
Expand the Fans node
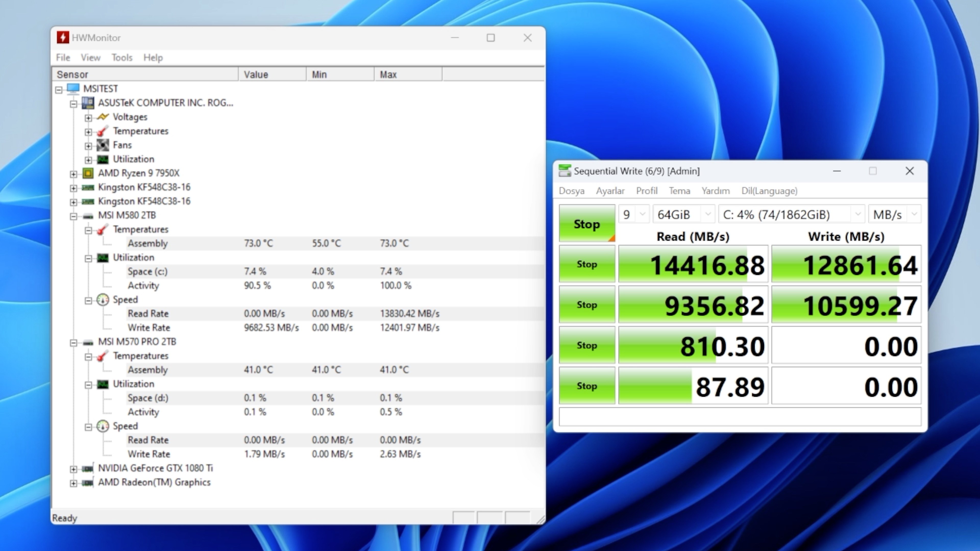pyautogui.click(x=88, y=146)
